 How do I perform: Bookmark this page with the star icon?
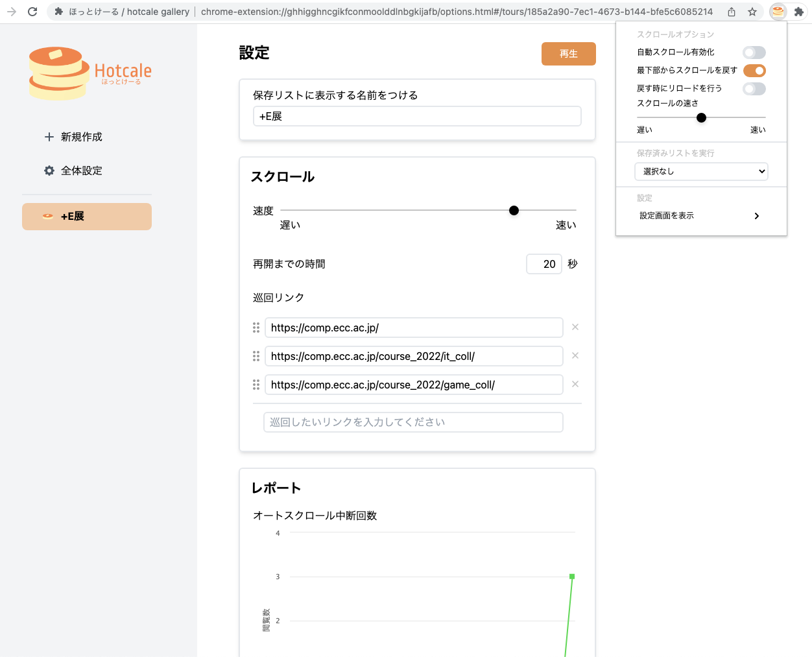(x=752, y=12)
